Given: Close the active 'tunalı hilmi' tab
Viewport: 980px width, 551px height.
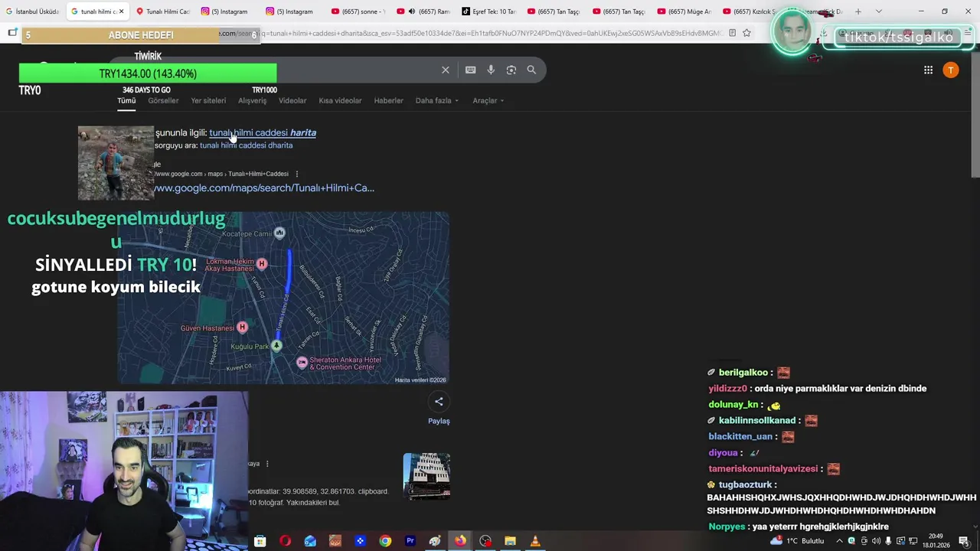Looking at the screenshot, I should [x=120, y=11].
